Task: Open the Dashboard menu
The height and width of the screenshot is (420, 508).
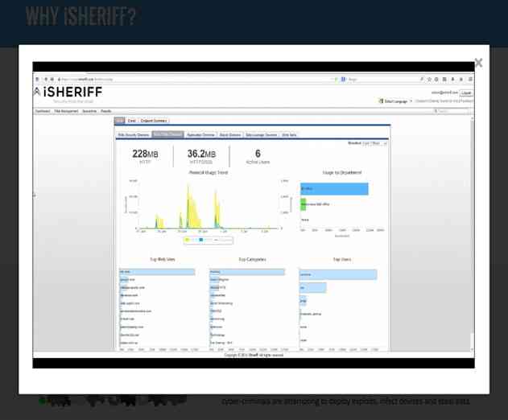Action: pos(43,111)
